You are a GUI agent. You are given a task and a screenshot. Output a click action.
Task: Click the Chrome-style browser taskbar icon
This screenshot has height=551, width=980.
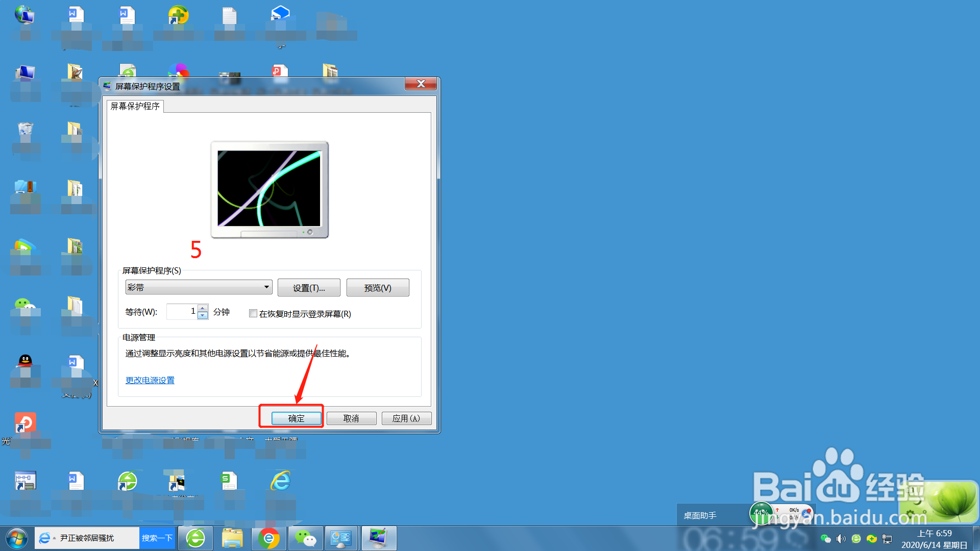(268, 538)
